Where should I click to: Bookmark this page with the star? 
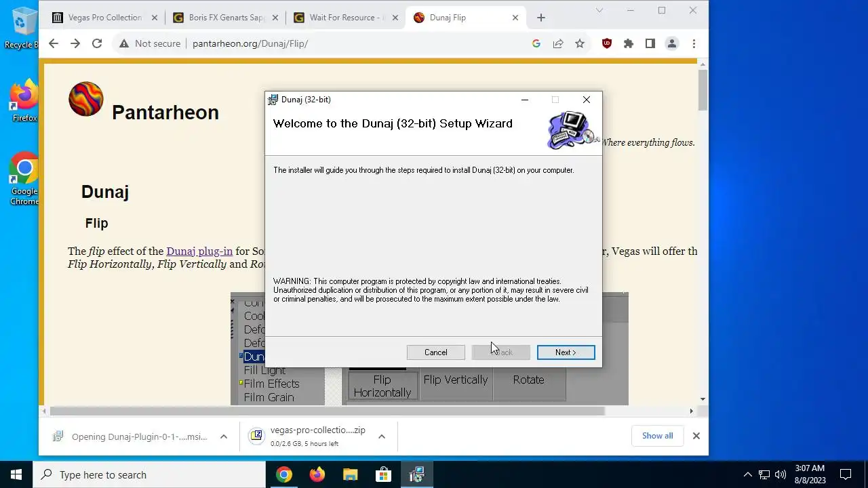pos(580,43)
